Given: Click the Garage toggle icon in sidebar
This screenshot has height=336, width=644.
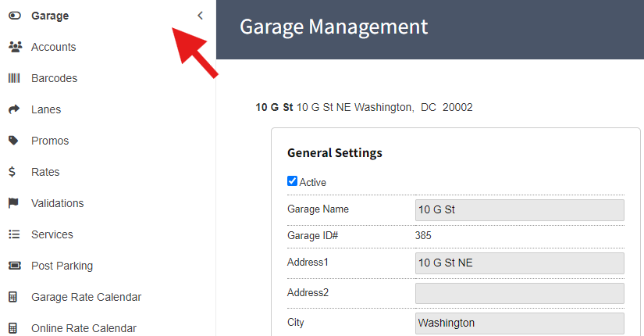Looking at the screenshot, I should (x=15, y=16).
